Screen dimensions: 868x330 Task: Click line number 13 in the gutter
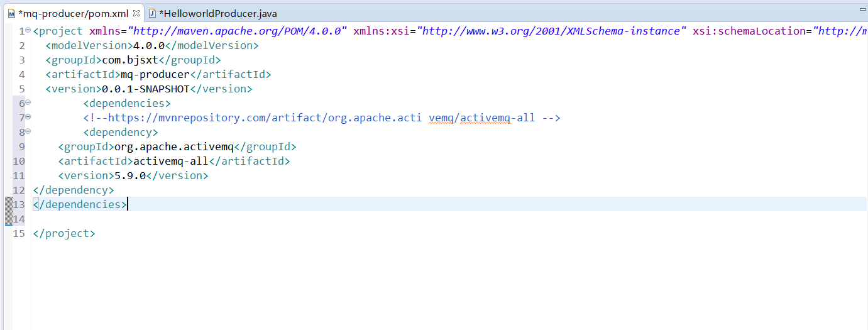pos(19,204)
